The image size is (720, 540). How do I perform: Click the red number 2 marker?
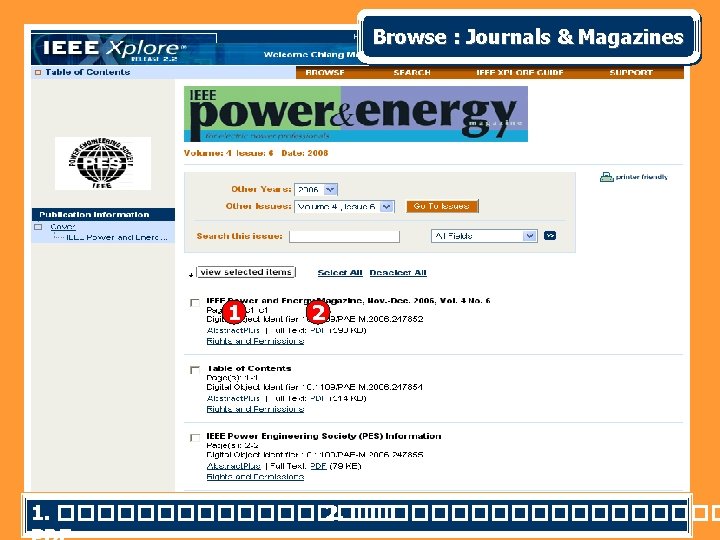coord(318,313)
